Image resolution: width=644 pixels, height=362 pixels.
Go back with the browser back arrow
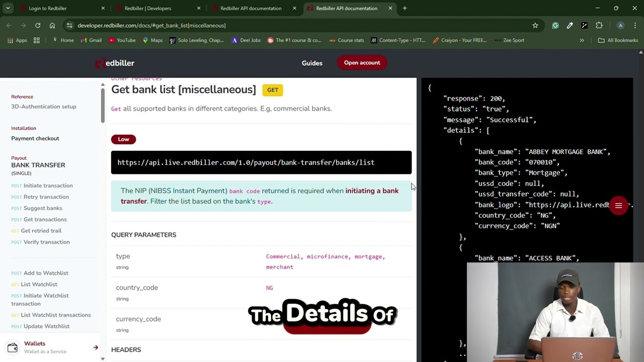[9, 25]
